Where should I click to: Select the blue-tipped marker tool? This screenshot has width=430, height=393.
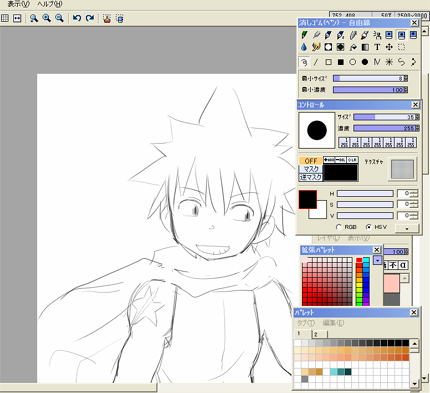click(328, 35)
